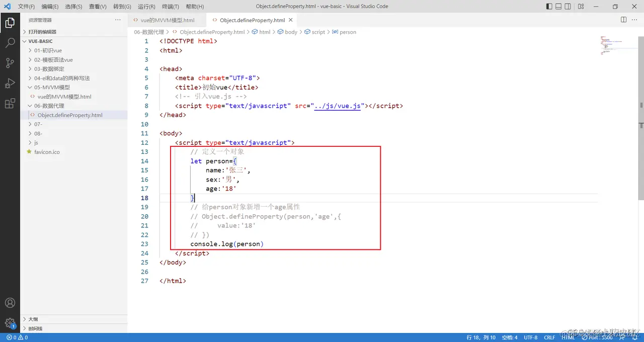Expand folder 04-el和data的两种写法
This screenshot has height=342, width=644.
(74, 78)
